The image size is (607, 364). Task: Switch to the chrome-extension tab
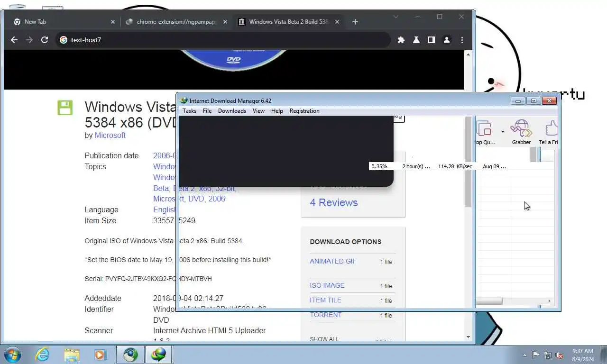tap(176, 22)
